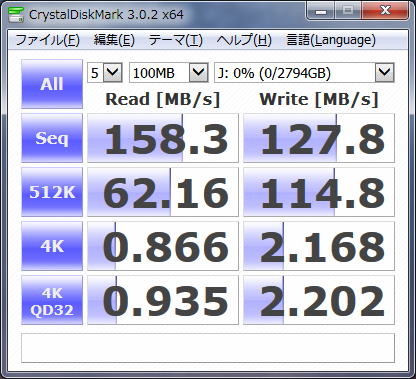
Task: Start the 4K benchmark test
Action: tap(52, 246)
